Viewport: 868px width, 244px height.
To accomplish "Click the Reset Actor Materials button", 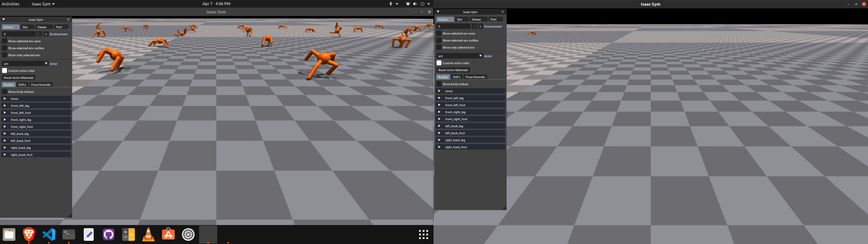I will [19, 77].
